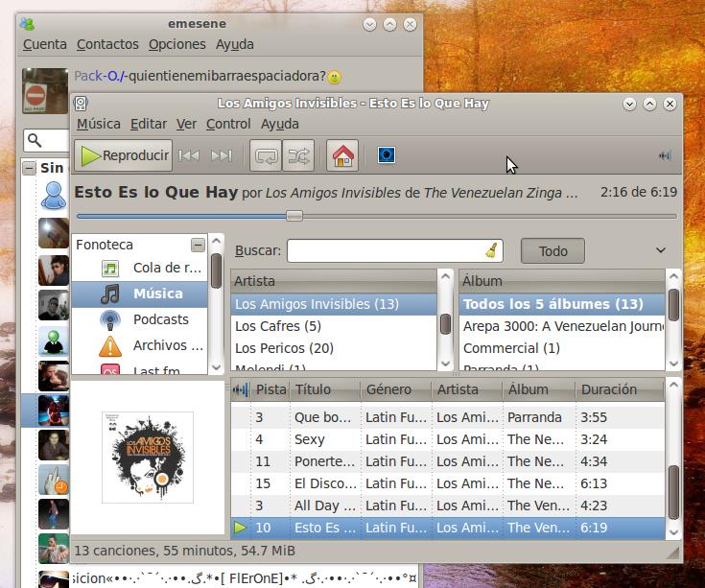Select album Arepa 3000
The image size is (705, 588).
click(x=561, y=326)
